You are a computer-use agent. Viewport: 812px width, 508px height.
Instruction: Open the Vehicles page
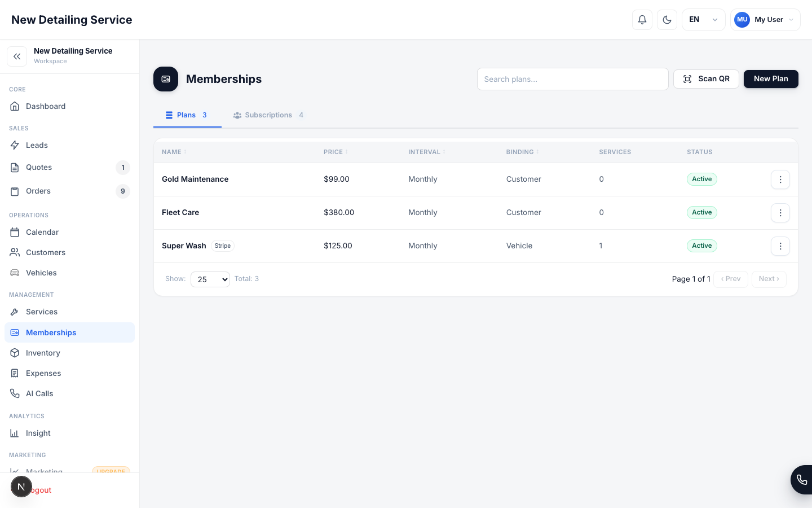point(69,273)
